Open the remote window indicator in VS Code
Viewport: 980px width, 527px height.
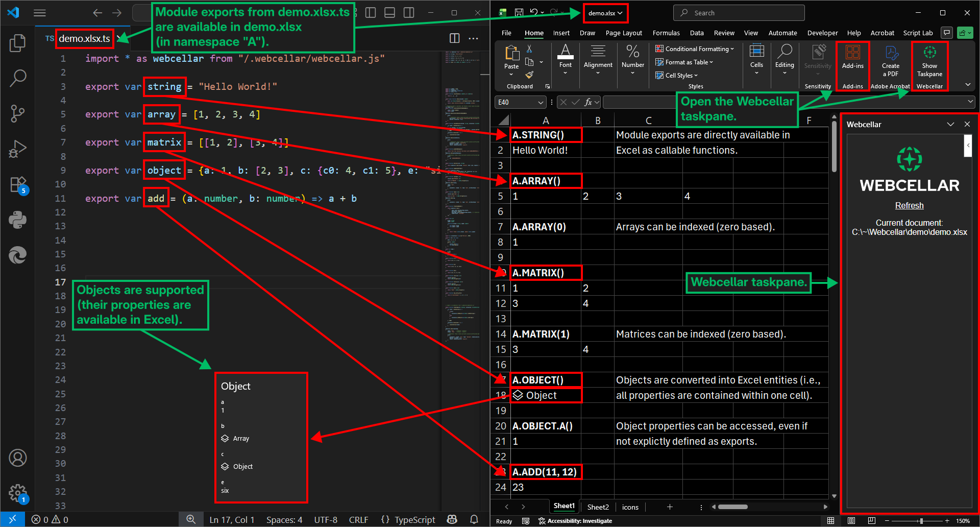tap(12, 519)
